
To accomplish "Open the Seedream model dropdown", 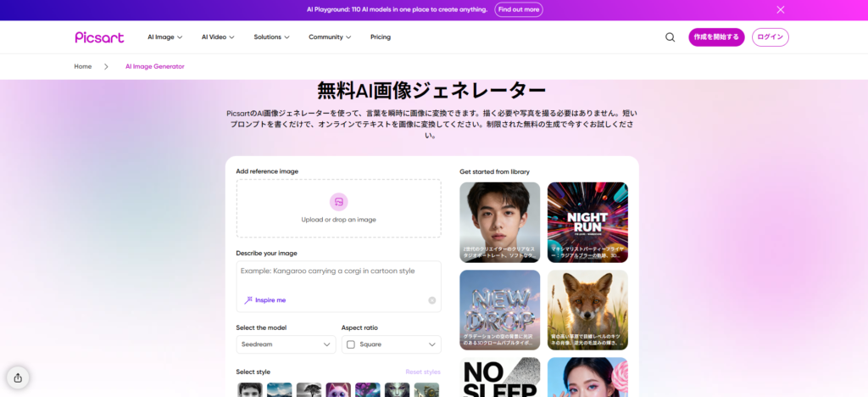I will click(286, 344).
